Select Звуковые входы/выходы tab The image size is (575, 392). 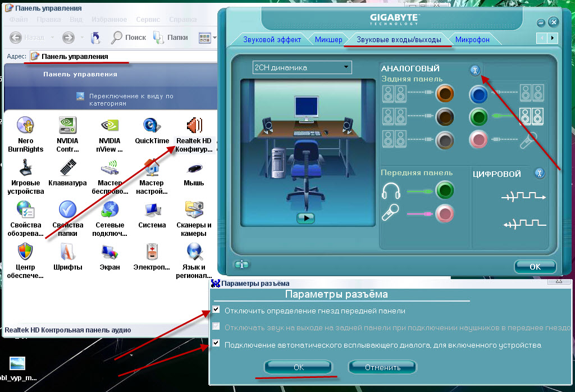point(399,40)
